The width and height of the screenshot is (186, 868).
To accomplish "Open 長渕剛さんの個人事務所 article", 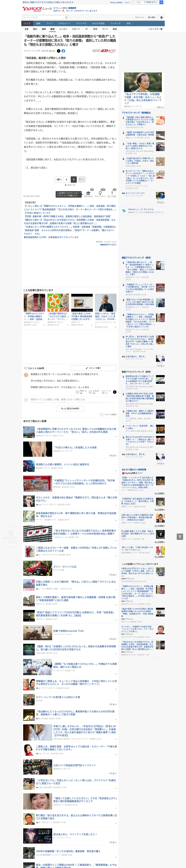I will coord(62,464).
